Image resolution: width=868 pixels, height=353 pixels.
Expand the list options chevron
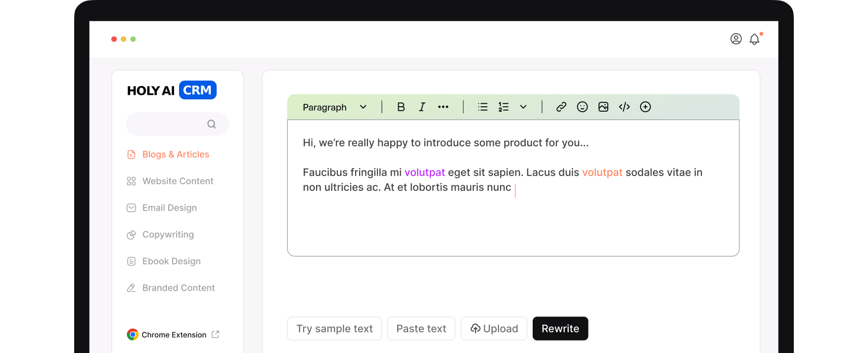(x=523, y=107)
